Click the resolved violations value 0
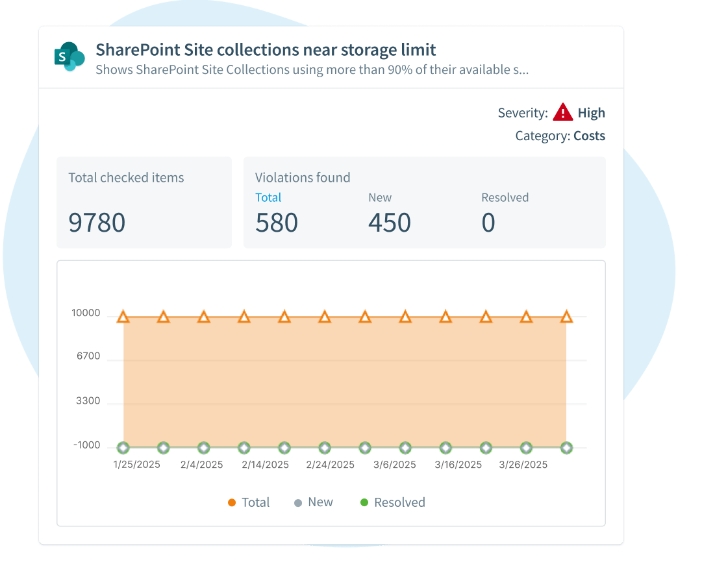 pos(488,223)
